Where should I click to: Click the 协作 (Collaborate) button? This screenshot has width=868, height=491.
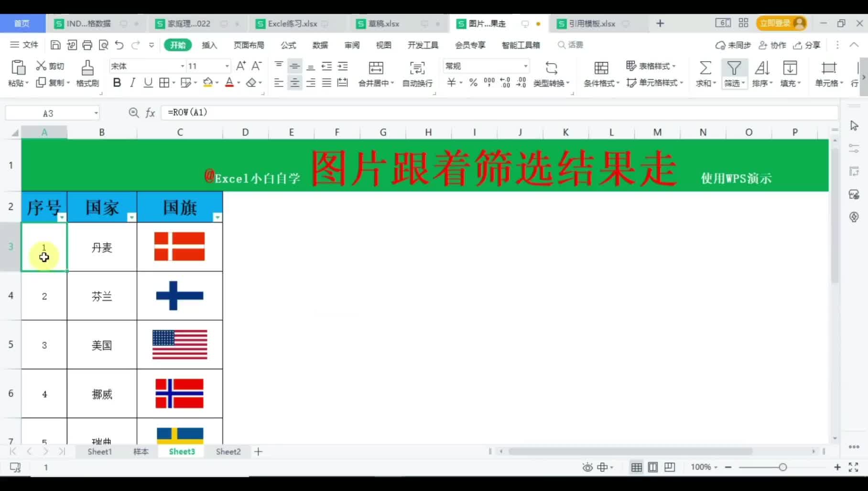pos(772,45)
